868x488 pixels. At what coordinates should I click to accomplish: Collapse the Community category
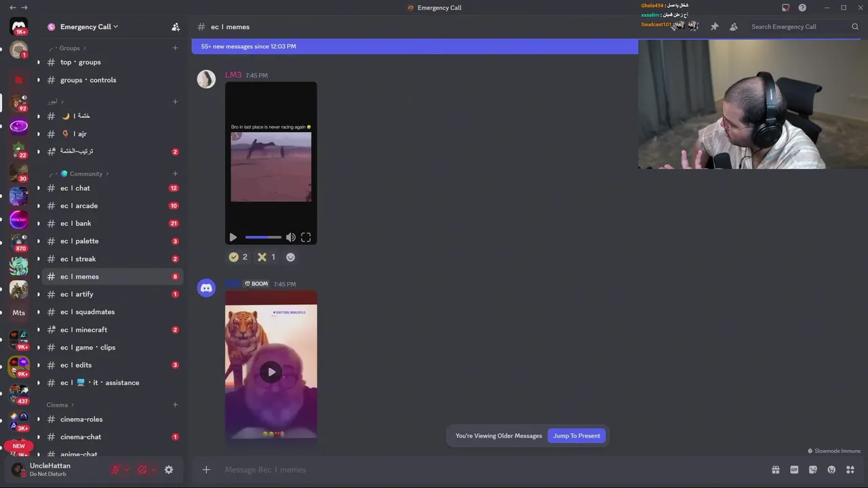point(85,174)
